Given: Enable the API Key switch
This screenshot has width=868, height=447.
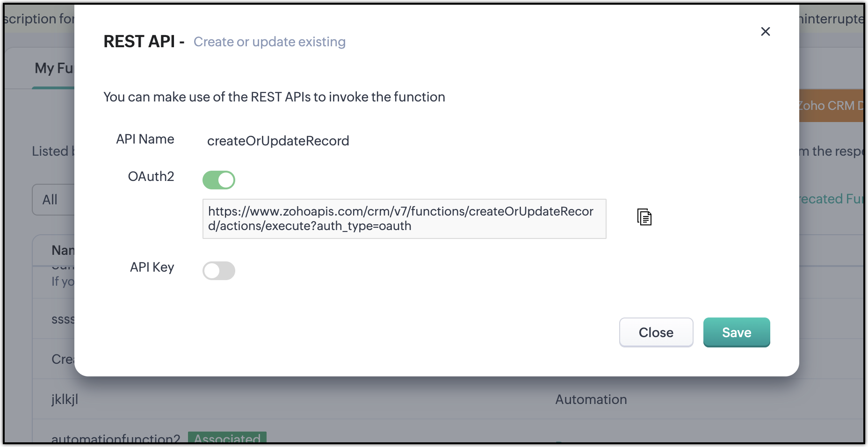Looking at the screenshot, I should tap(219, 271).
